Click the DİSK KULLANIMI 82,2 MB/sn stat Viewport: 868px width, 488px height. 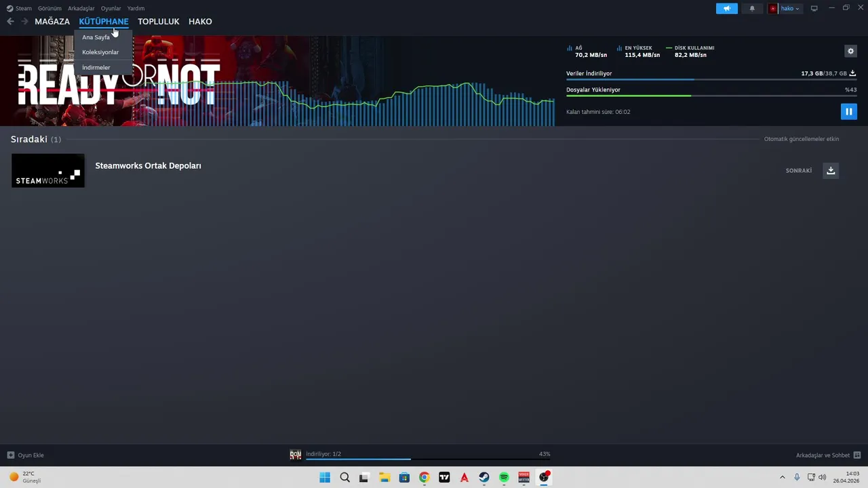pos(690,52)
